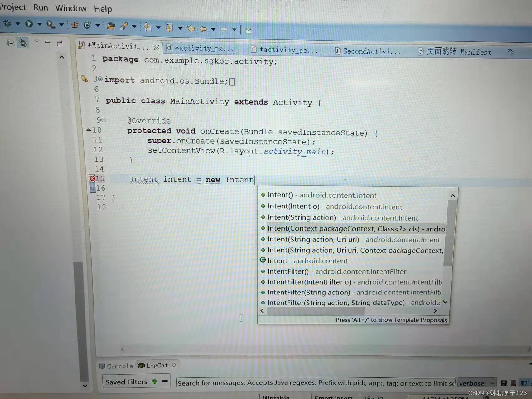The height and width of the screenshot is (399, 532).
Task: Close the *MainActivit... editor tab
Action: (x=157, y=47)
